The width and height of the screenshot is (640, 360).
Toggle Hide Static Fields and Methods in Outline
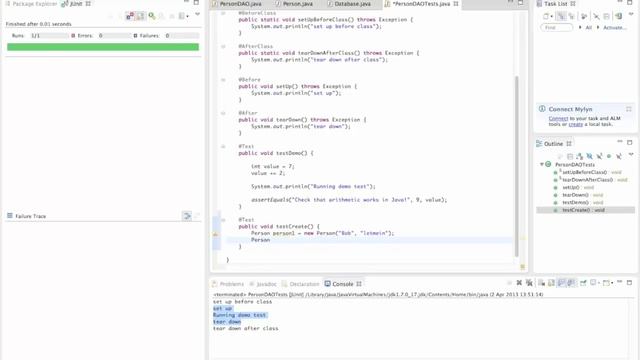tap(599, 156)
